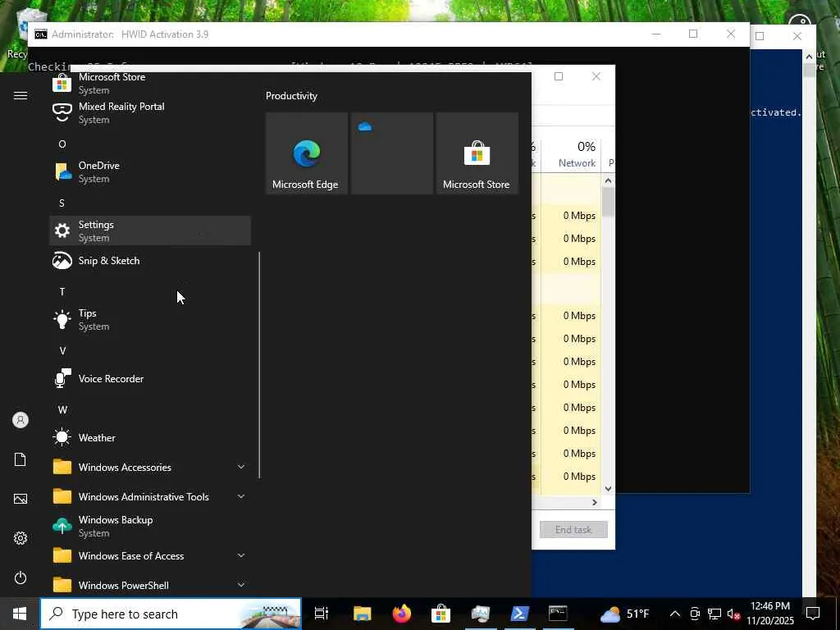Jump to letter O in app list
Image resolution: width=840 pixels, height=630 pixels.
62,144
